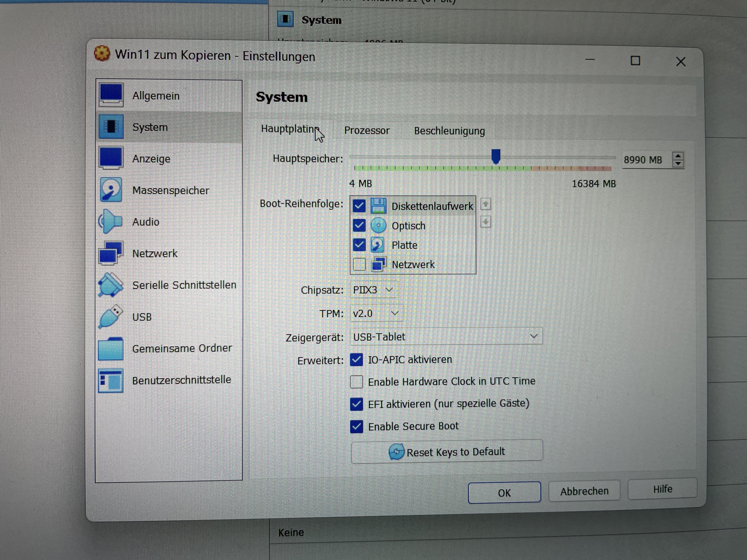Screen dimensions: 747x560
Task: Open the Allgemein settings icon
Action: pyautogui.click(x=111, y=95)
